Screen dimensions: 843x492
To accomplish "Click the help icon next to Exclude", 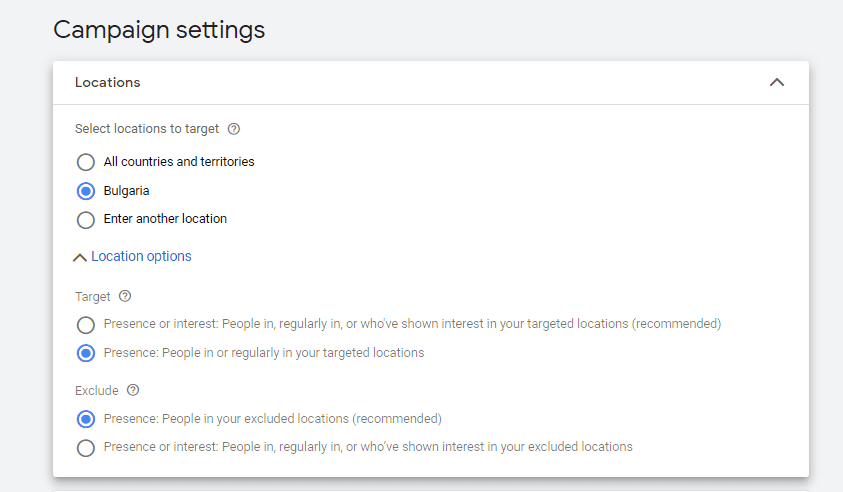I will [133, 390].
